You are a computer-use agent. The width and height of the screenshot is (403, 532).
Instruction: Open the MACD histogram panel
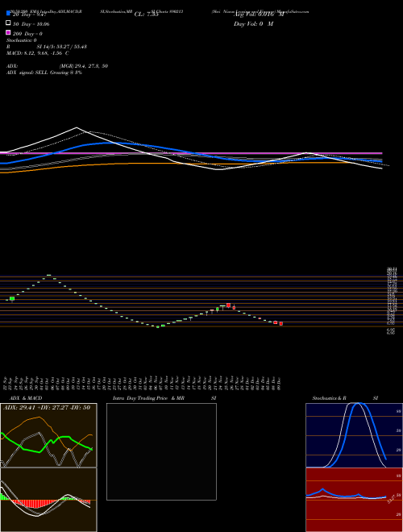point(48,500)
